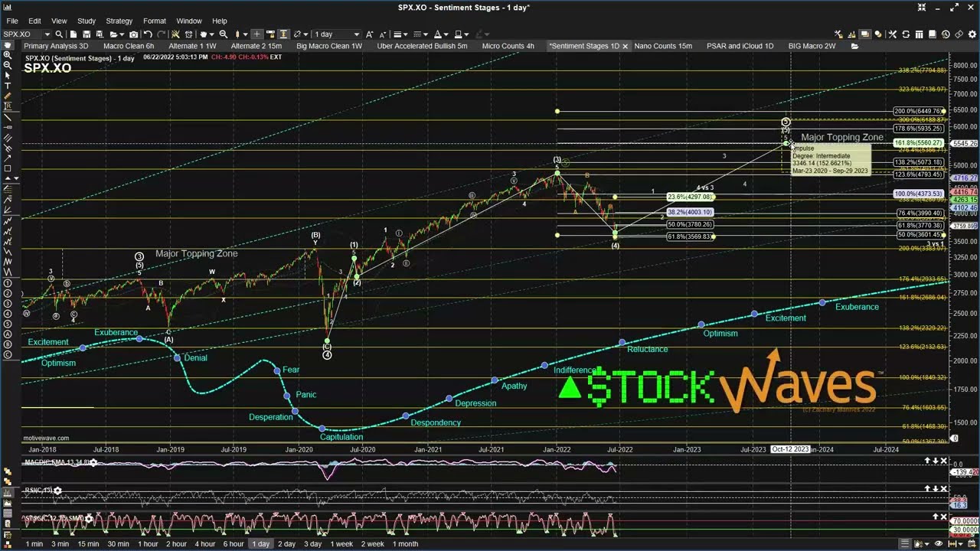
Task: Toggle the bar-chart icon in top-right toolbar
Action: (851, 34)
